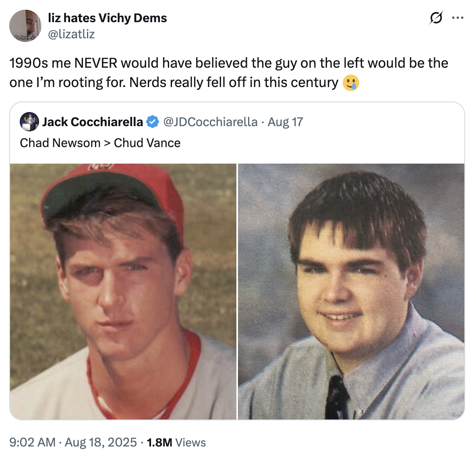Screen dimensions: 476x461
Task: Click liz's profile avatar
Action: point(25,25)
